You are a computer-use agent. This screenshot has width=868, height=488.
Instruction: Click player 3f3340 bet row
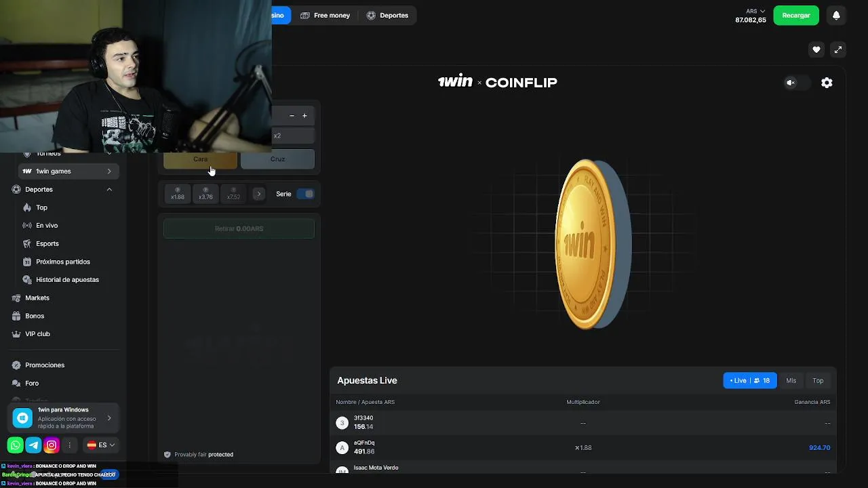click(583, 423)
